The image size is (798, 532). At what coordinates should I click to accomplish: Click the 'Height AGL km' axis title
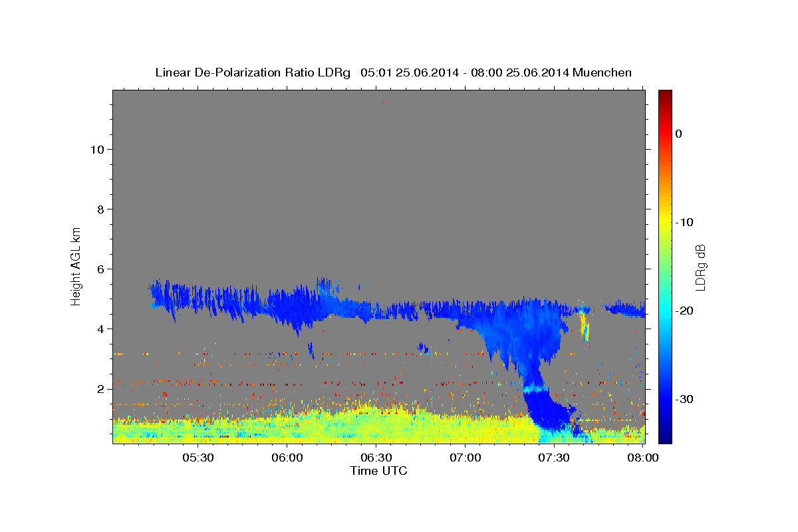(76, 266)
